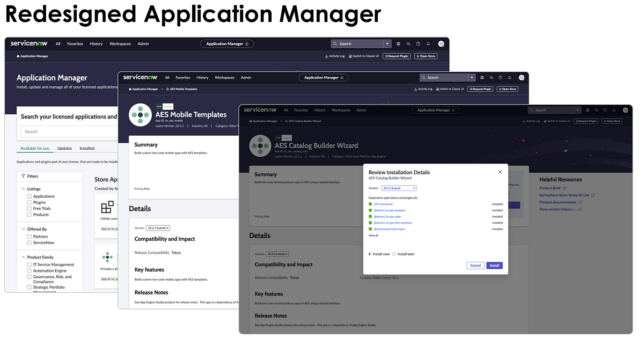
Task: Click the Filters funnel icon
Action: (x=23, y=176)
